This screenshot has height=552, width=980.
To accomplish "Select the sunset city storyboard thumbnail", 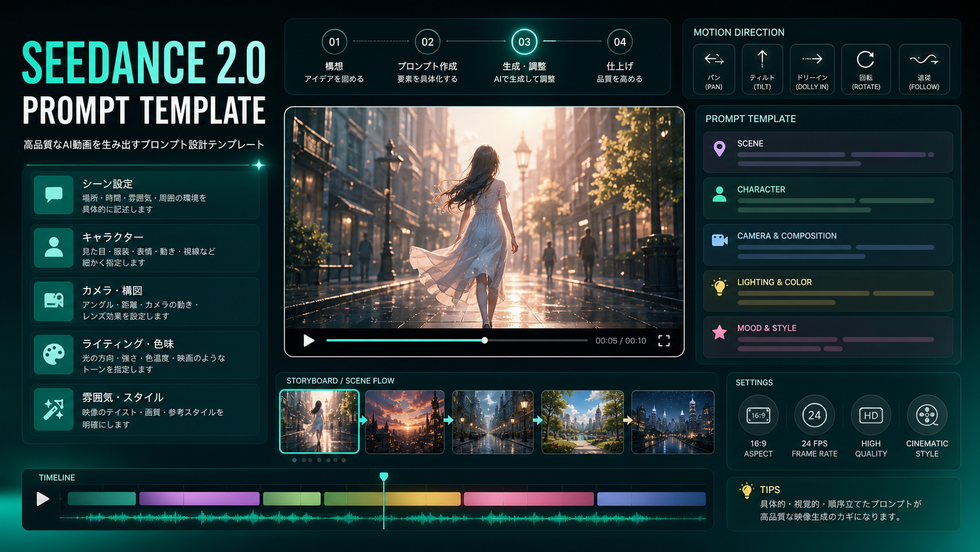I will pyautogui.click(x=404, y=422).
